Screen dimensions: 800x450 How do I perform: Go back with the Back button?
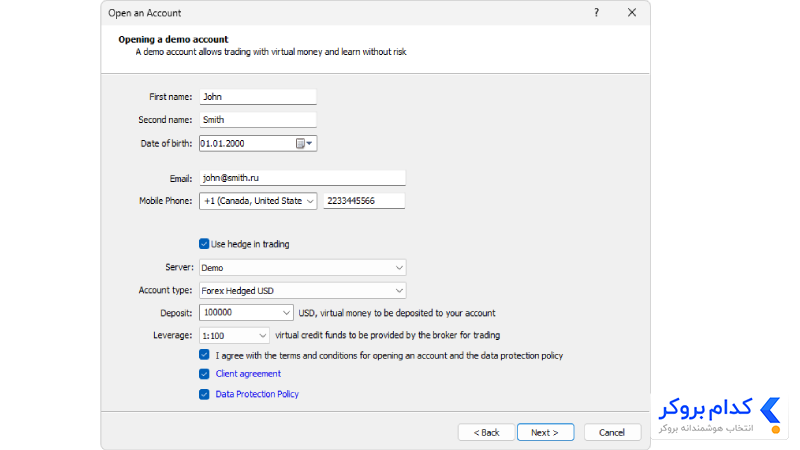pyautogui.click(x=486, y=432)
